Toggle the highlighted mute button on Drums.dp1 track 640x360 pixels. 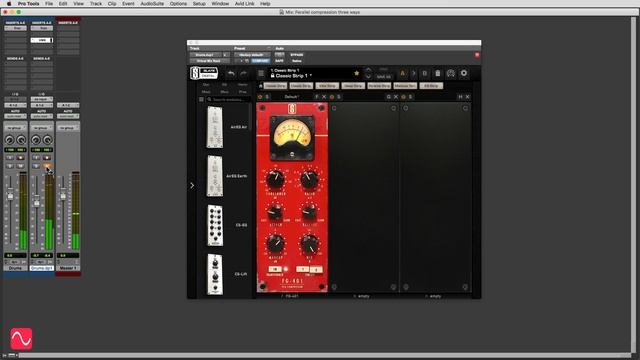47,166
